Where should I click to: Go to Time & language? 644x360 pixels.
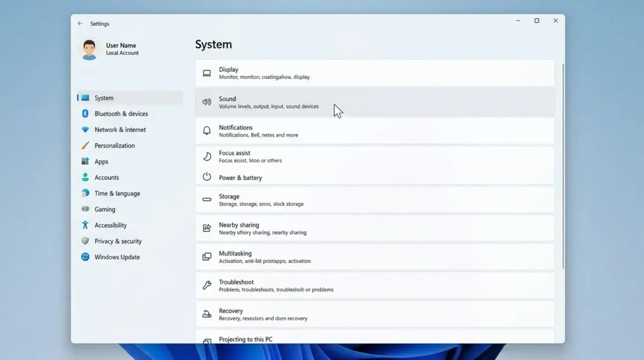[x=117, y=194]
